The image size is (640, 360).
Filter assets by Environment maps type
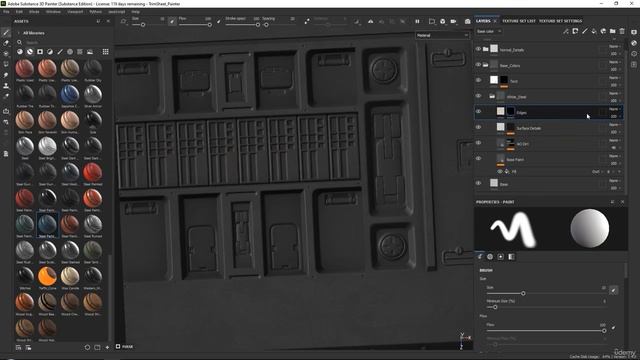coord(90,52)
